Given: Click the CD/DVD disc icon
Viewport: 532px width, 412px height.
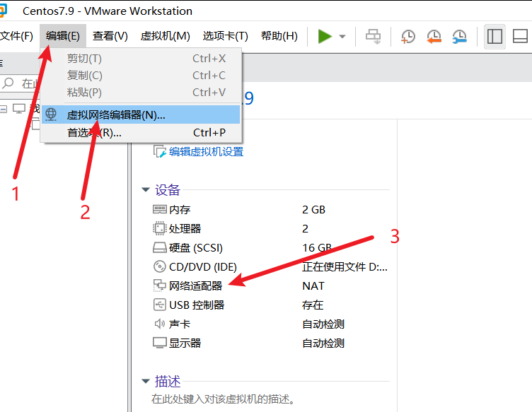Looking at the screenshot, I should (159, 266).
